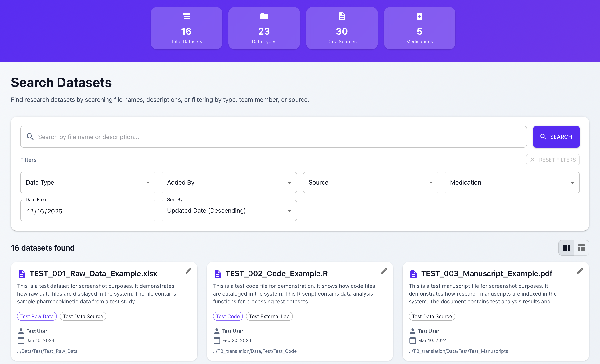This screenshot has width=600, height=364.
Task: Select the Medications pill icon
Action: tap(419, 16)
